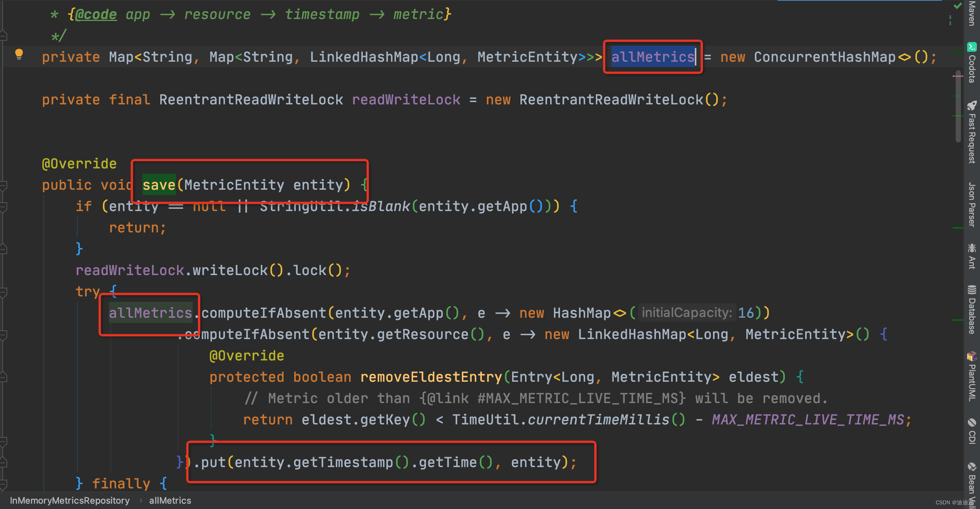Click the editor vertical scrollbar thumb
This screenshot has height=509, width=980.
(958, 106)
